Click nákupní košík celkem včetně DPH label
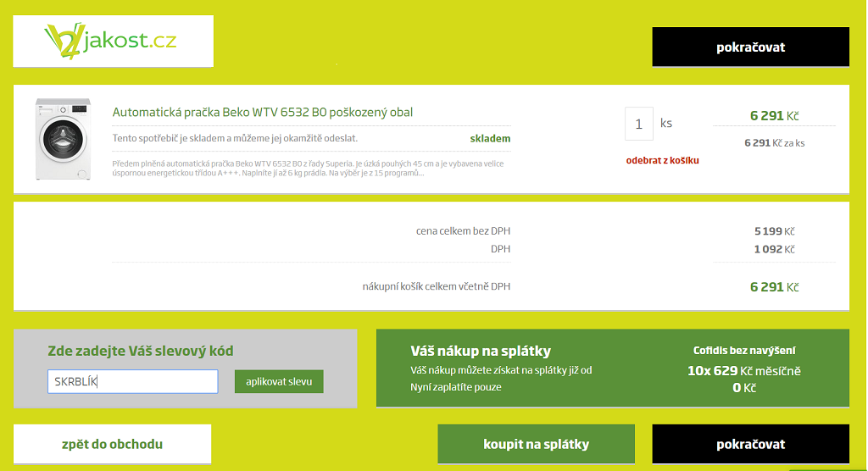Screen dimensions: 868x471 point(437,286)
